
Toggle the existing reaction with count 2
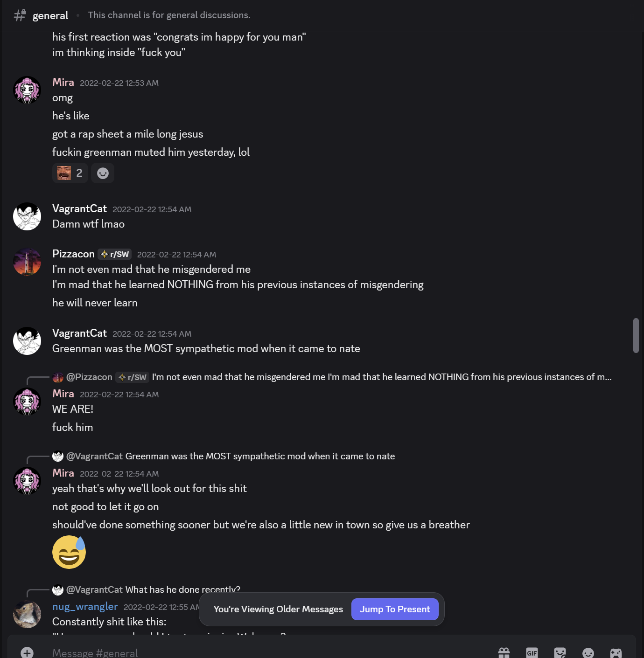70,173
